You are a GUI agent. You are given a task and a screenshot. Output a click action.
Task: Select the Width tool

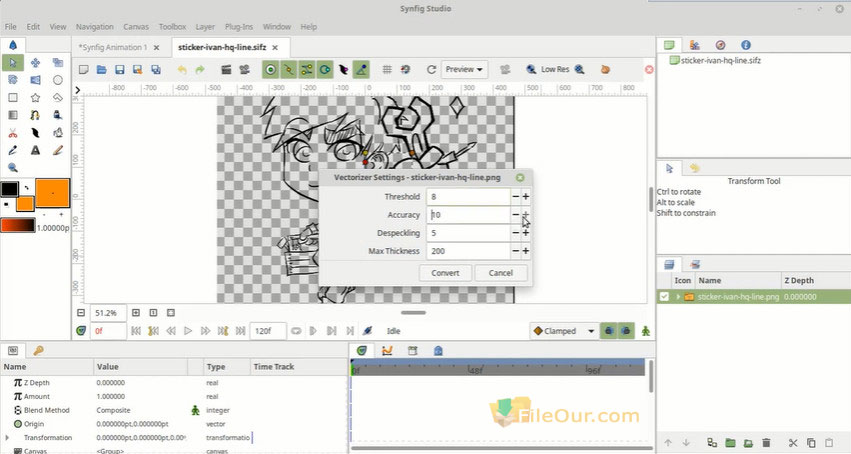coord(35,133)
